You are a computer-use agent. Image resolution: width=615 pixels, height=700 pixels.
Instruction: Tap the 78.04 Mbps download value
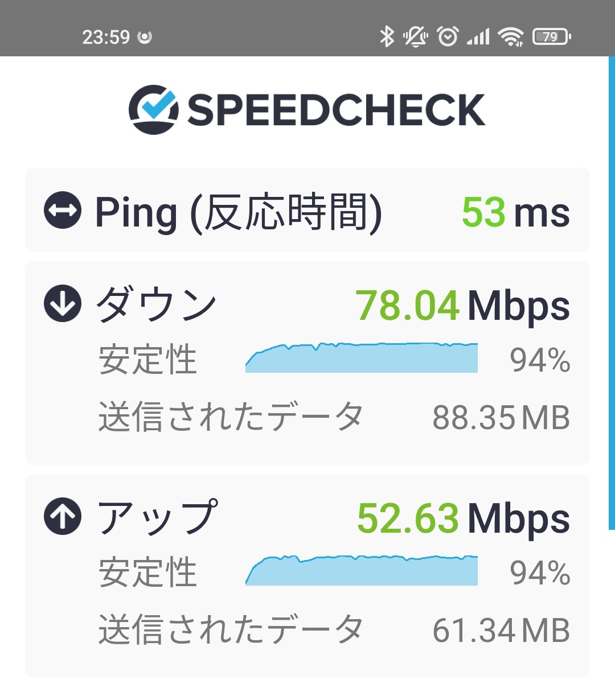[462, 306]
